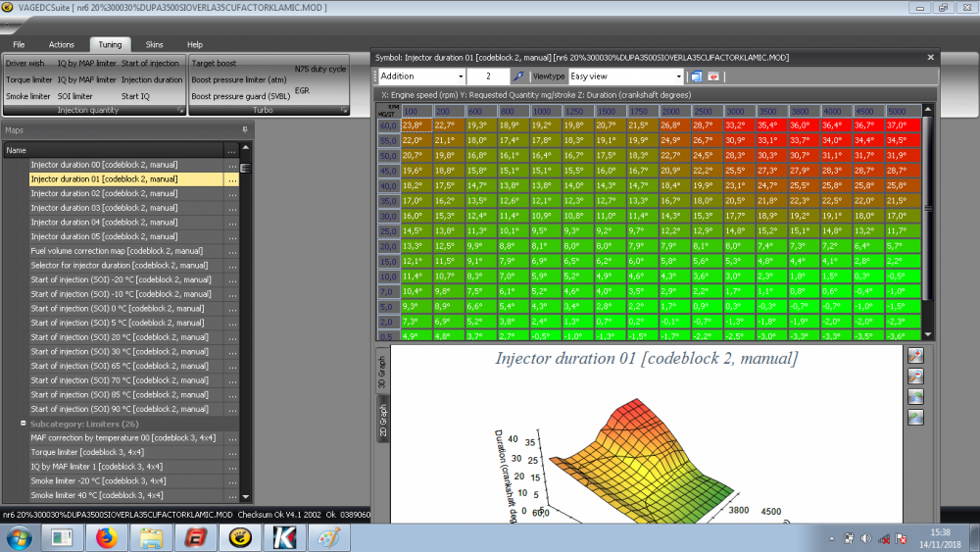Open the red E application in taskbar
Screen dimensions: 980x552
point(196,537)
